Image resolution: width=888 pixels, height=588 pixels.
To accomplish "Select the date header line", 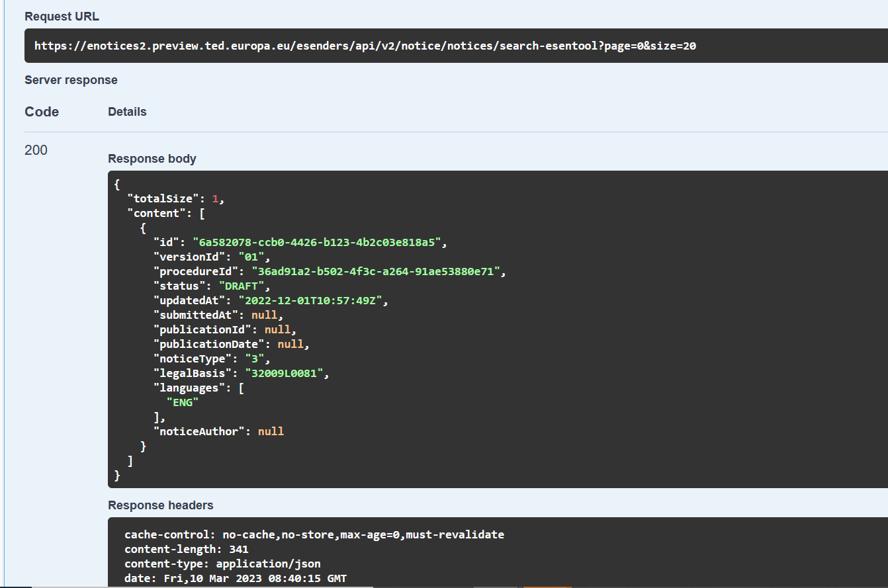I will (236, 578).
